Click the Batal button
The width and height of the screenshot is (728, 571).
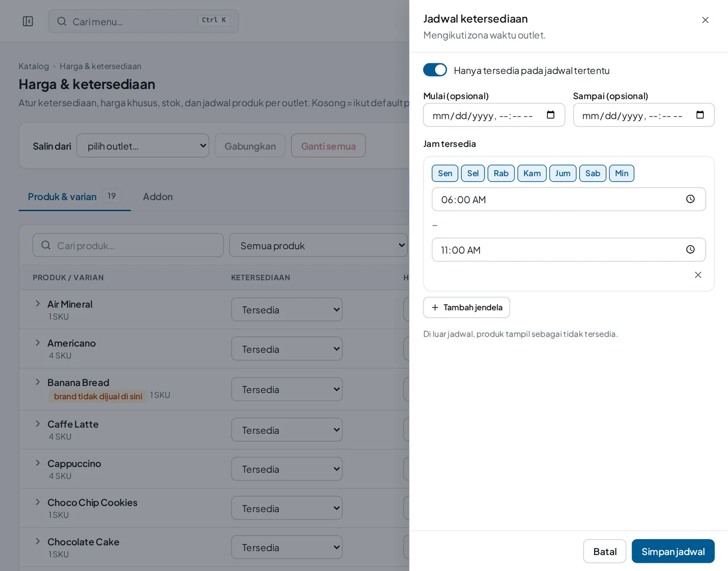pyautogui.click(x=605, y=551)
